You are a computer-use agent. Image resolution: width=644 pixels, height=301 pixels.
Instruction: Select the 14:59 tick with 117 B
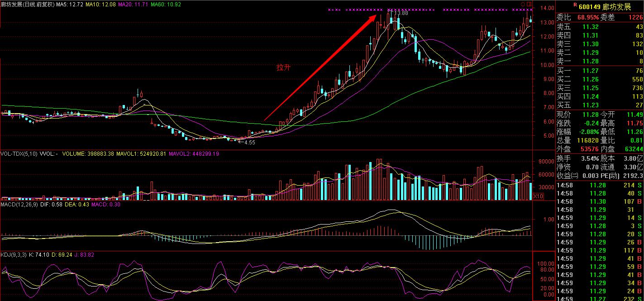(x=600, y=250)
